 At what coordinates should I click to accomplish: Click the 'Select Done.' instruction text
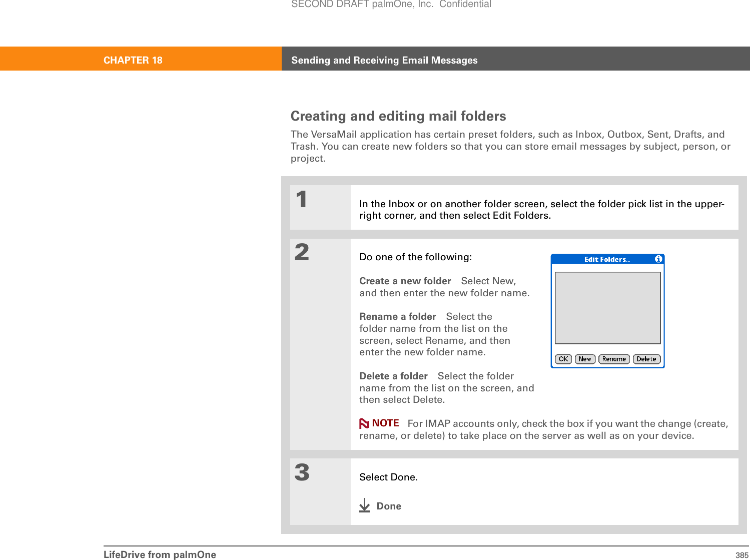tap(388, 477)
